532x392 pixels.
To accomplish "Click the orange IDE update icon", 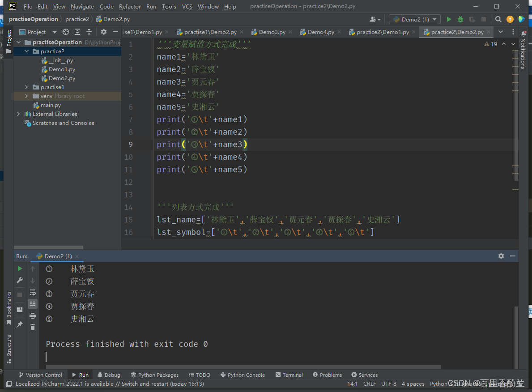I will [x=510, y=19].
